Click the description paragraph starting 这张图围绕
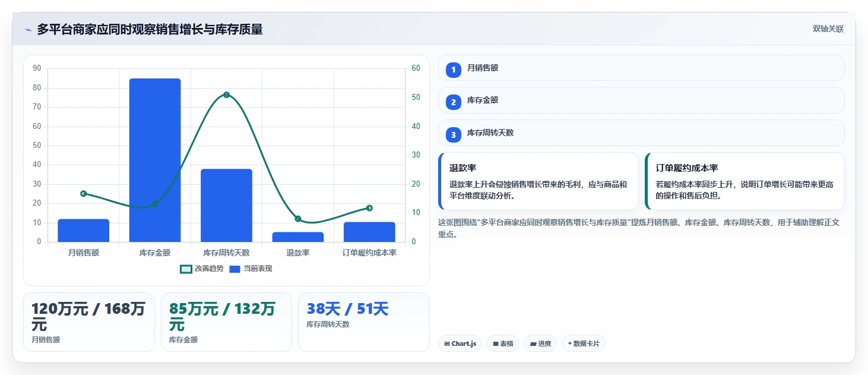 (x=639, y=228)
